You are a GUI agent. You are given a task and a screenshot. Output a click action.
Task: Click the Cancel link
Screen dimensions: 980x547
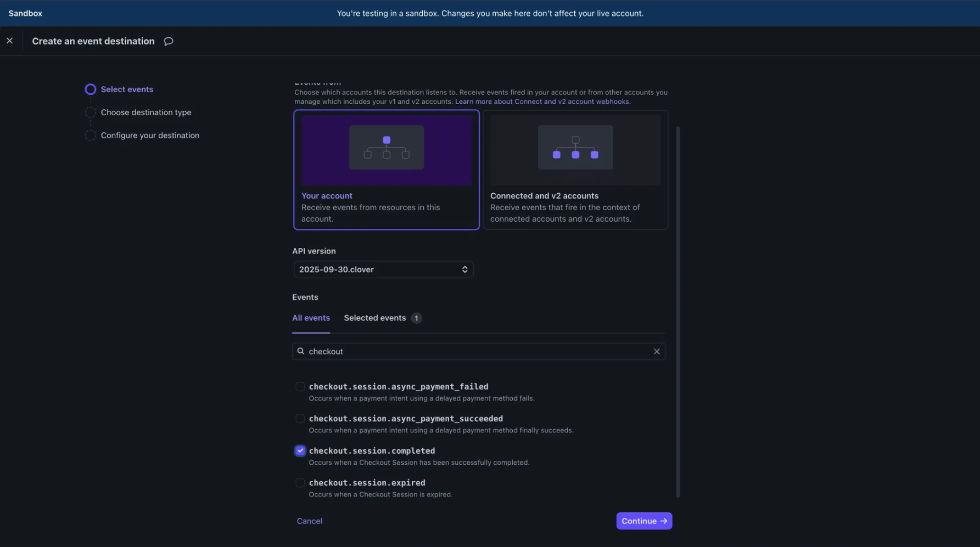click(x=309, y=521)
